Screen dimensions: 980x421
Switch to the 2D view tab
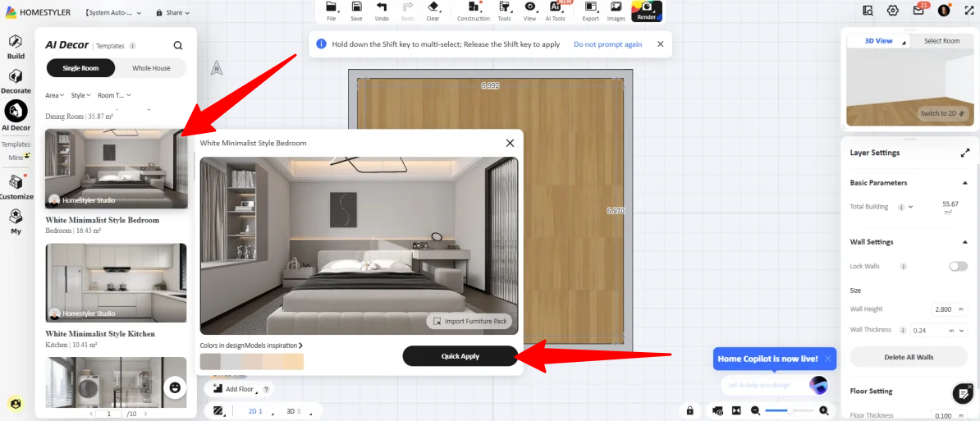[255, 412]
